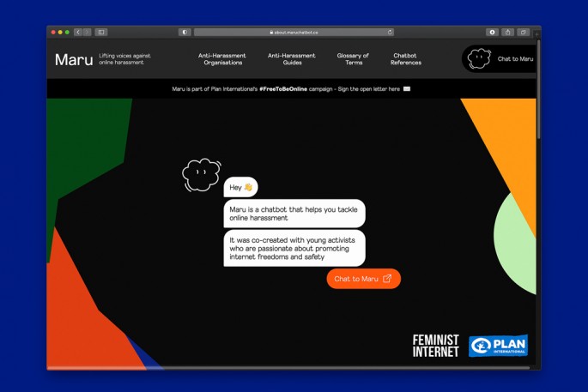588x392 pixels.
Task: Click the envelope icon in the banner
Action: [407, 88]
